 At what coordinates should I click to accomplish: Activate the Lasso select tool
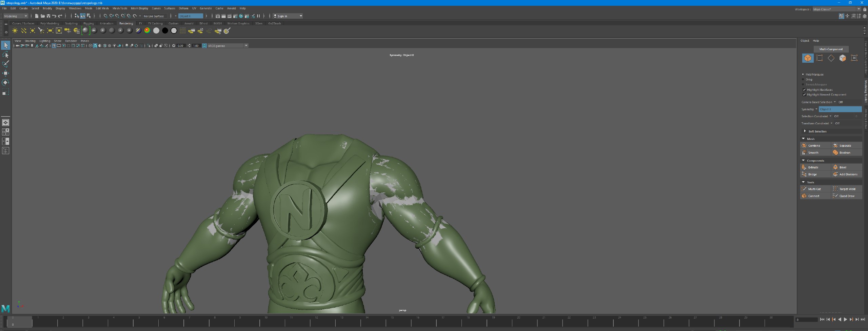click(5, 55)
